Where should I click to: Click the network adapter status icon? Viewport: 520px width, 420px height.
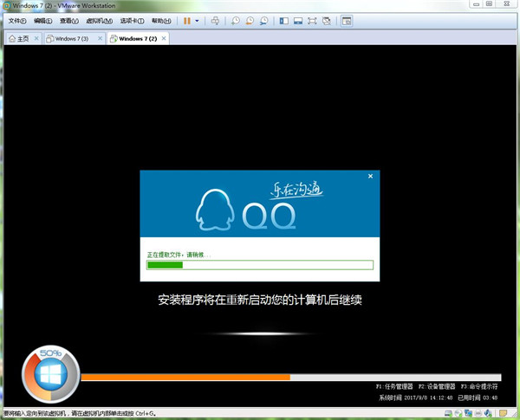coord(468,413)
